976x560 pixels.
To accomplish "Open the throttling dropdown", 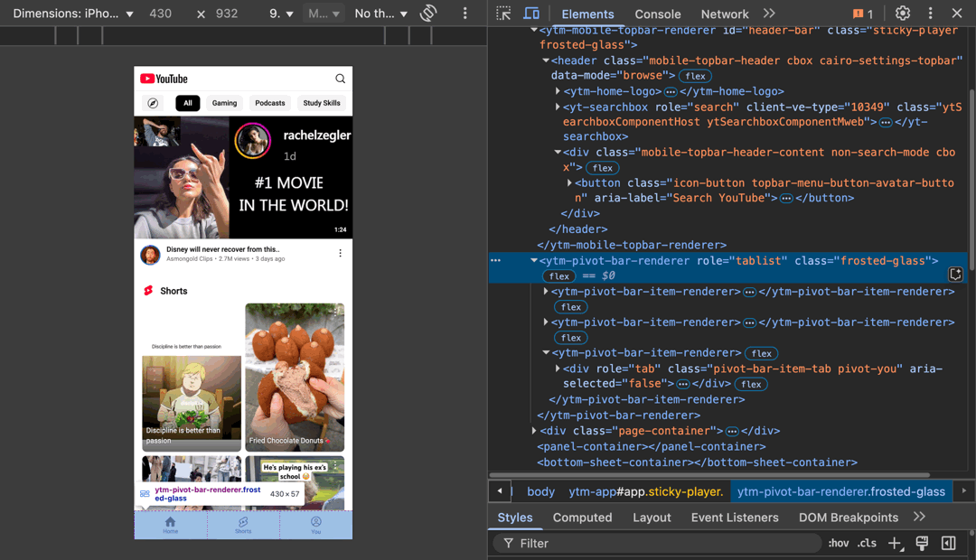I will click(381, 13).
